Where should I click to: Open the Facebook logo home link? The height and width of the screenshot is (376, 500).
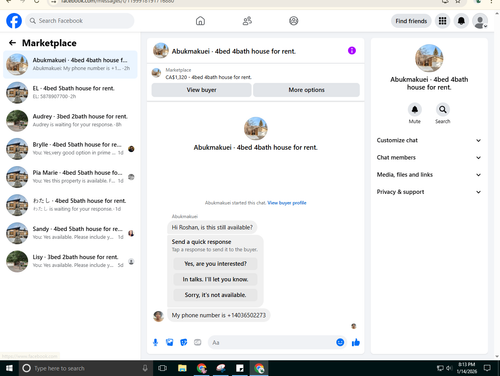click(x=14, y=21)
